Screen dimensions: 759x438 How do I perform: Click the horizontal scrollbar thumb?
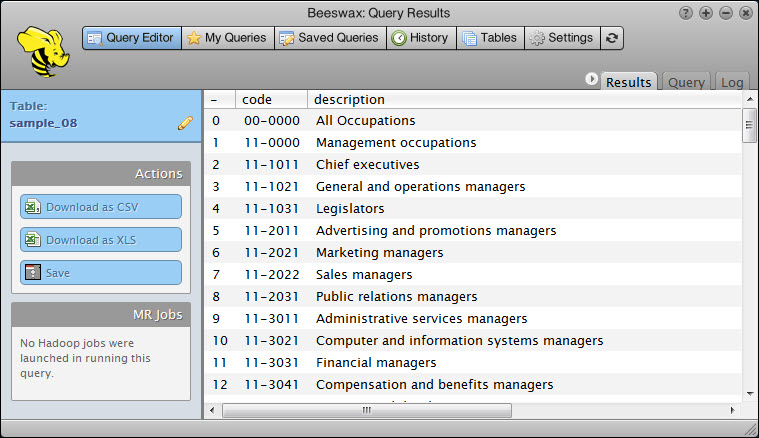pos(366,410)
